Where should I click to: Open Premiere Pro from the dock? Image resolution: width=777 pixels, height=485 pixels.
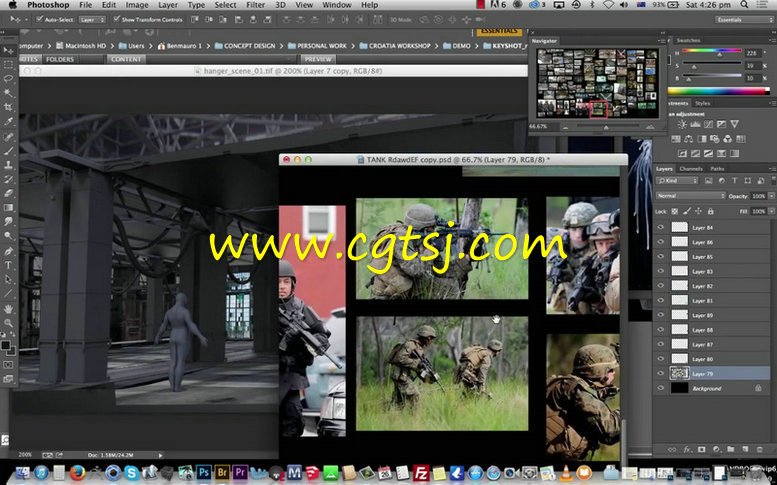240,472
